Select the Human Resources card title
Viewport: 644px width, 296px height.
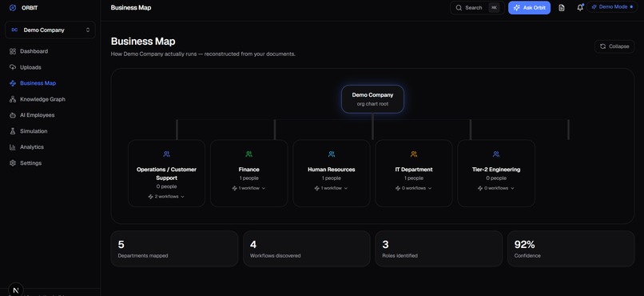click(332, 170)
